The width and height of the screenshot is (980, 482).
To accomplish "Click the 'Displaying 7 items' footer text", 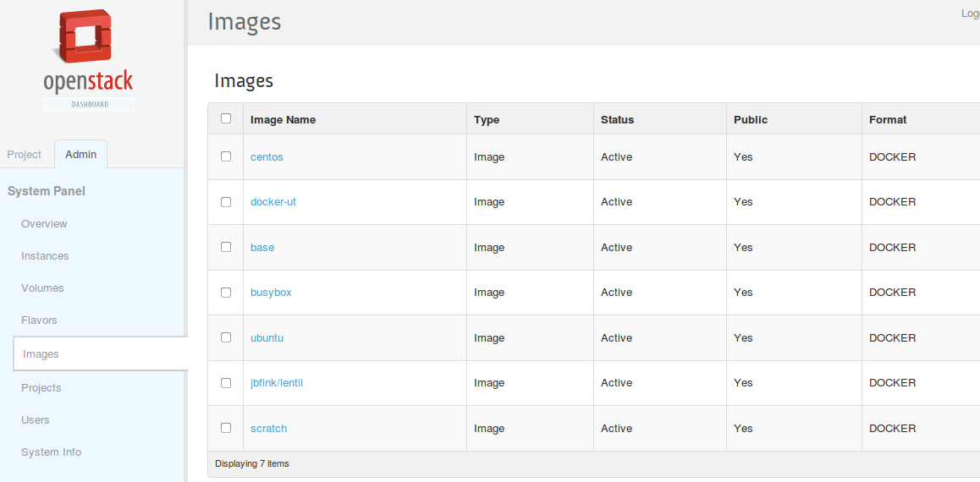I will coord(252,464).
